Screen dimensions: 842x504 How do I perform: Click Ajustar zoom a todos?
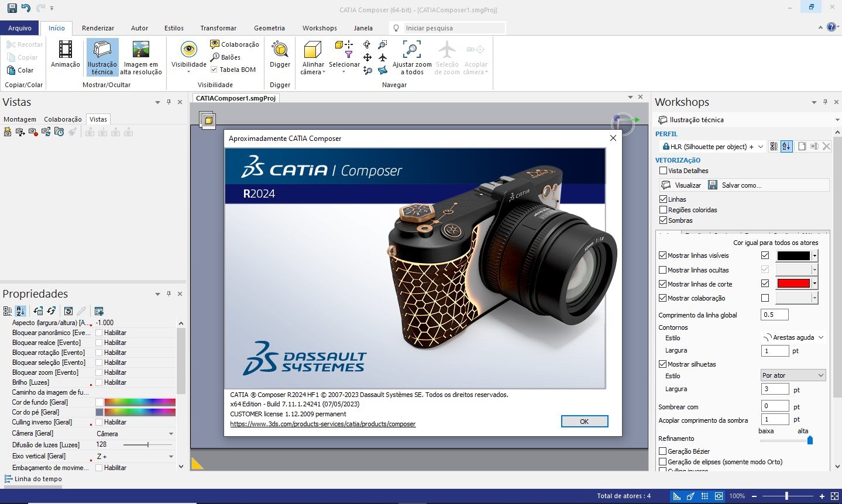coord(412,57)
